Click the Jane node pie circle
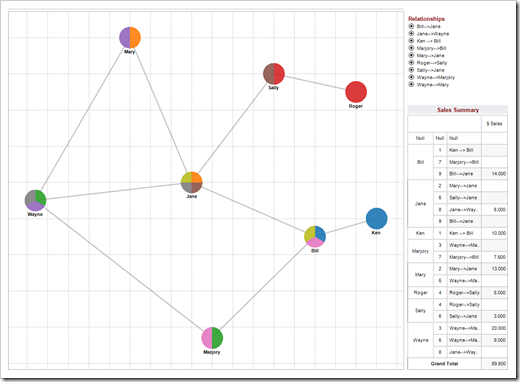The width and height of the screenshot is (520, 382). [192, 182]
